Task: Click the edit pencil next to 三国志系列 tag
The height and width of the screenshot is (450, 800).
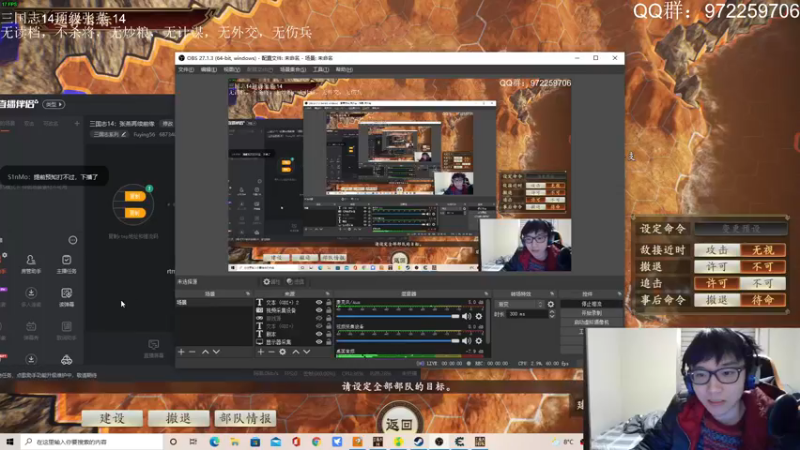Action: point(123,135)
